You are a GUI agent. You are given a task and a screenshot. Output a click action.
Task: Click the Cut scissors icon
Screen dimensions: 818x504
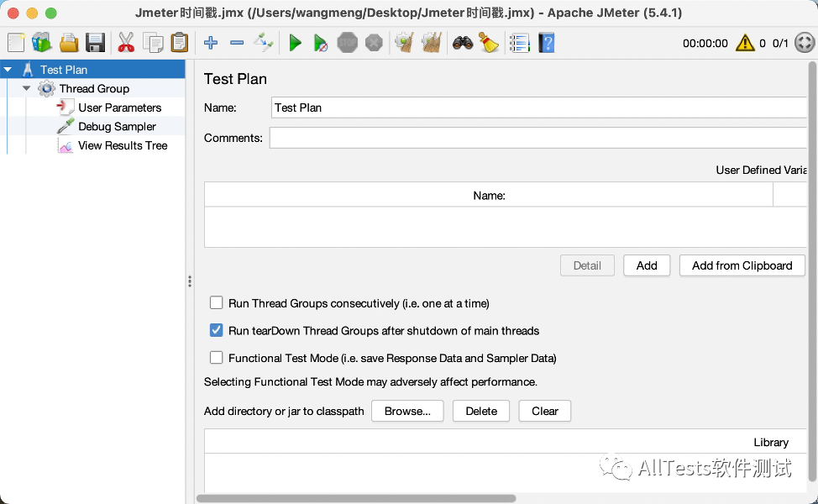coord(126,43)
